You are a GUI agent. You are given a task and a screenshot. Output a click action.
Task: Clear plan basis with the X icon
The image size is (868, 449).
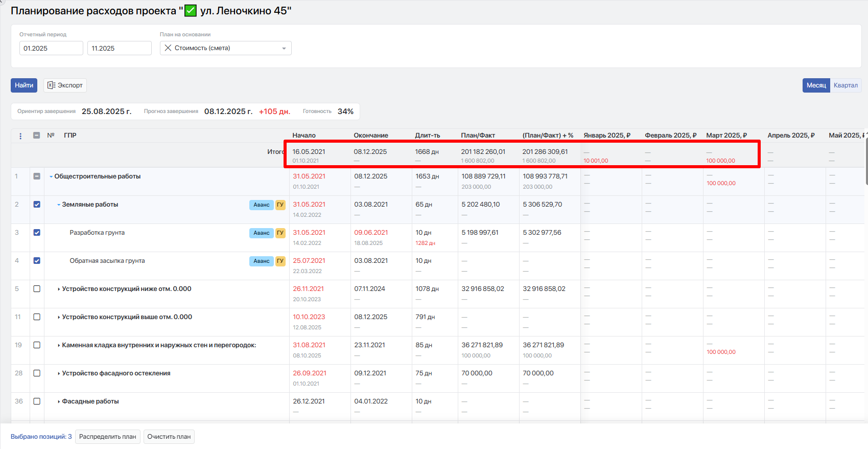point(168,48)
